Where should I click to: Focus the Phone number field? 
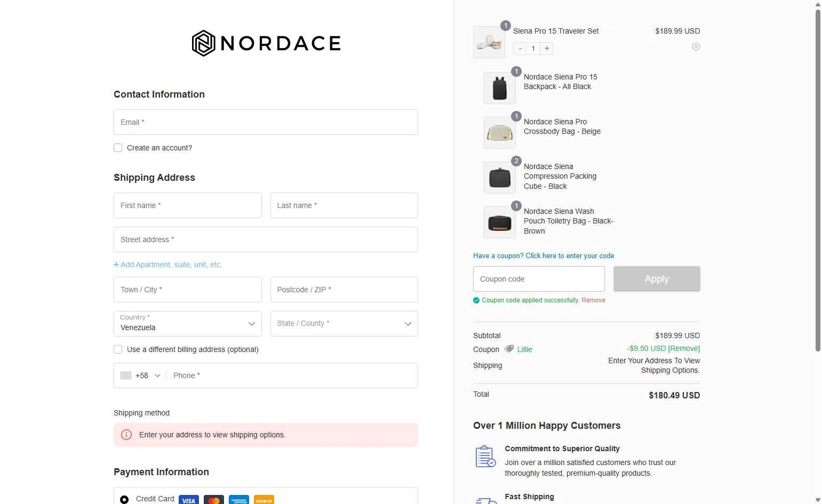tap(292, 375)
